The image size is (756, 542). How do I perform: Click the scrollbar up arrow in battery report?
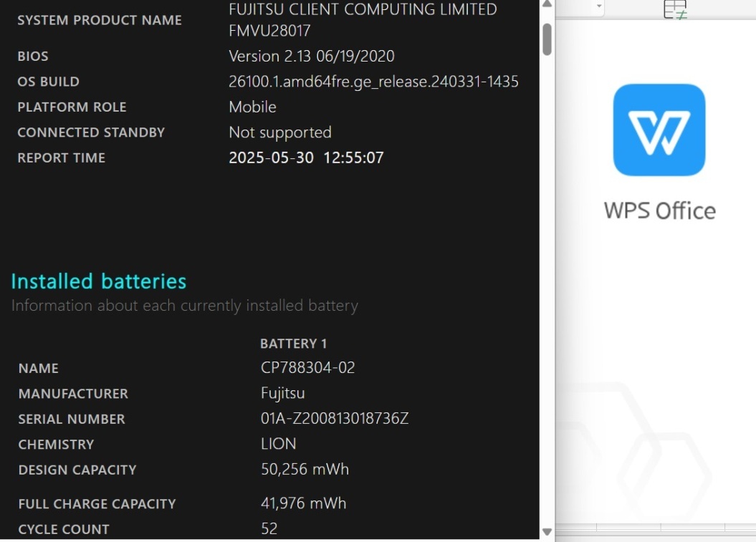tap(547, 4)
